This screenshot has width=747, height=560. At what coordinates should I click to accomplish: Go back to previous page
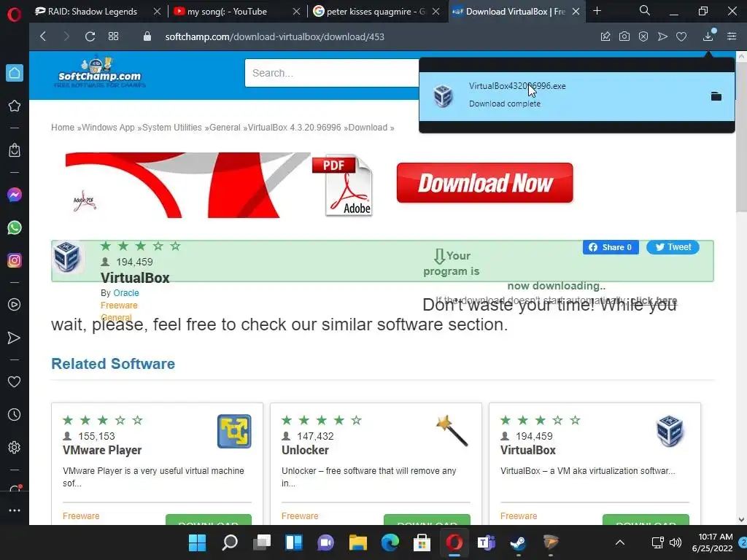(x=43, y=36)
